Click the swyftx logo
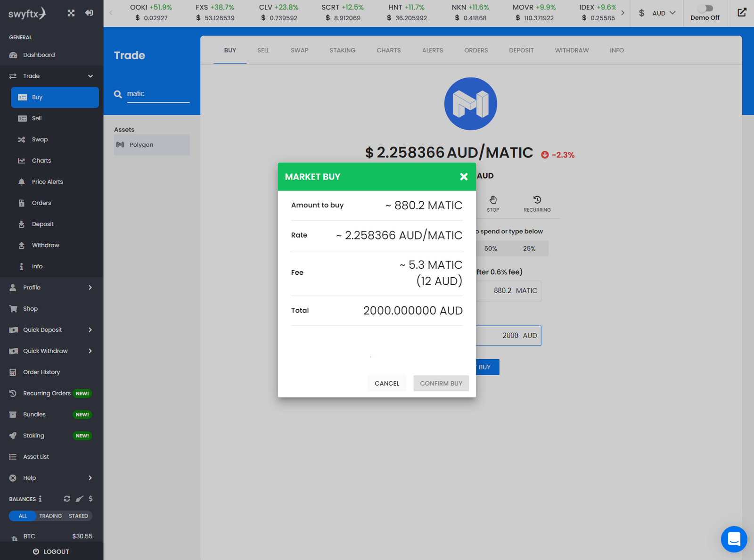 27,13
